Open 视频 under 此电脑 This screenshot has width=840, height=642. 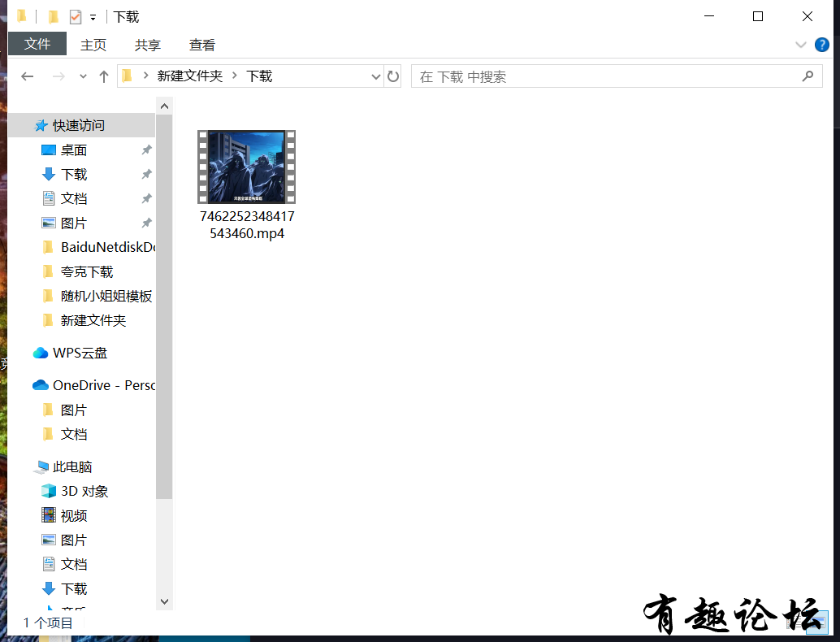pyautogui.click(x=74, y=515)
